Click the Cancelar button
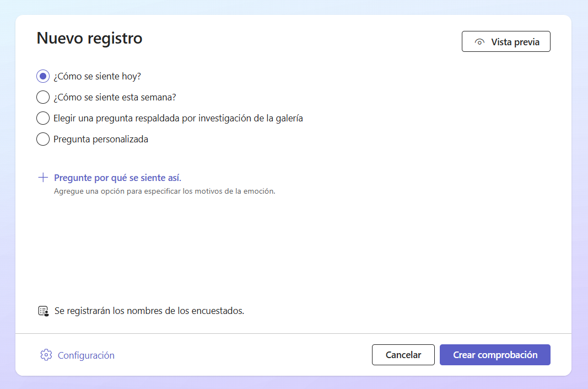This screenshot has width=588, height=389. point(403,355)
